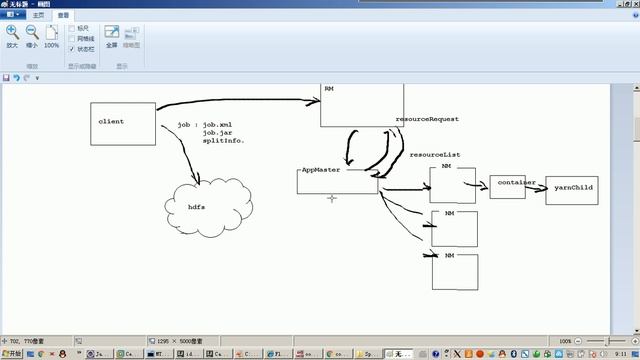This screenshot has height=360, width=640.
Task: Reset view with the 100% page icon
Action: click(x=51, y=33)
